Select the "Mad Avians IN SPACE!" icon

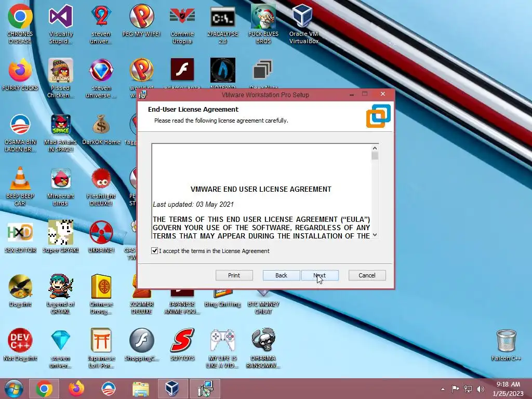[60, 132]
